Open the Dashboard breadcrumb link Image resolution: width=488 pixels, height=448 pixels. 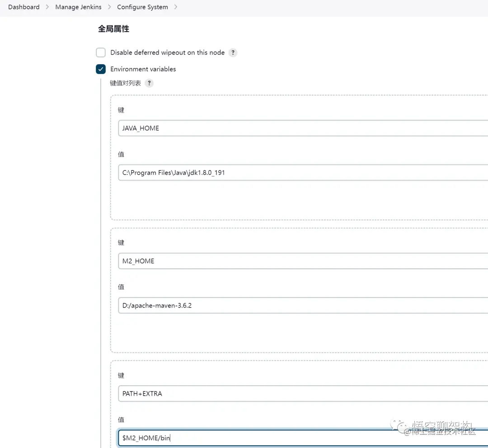point(24,7)
